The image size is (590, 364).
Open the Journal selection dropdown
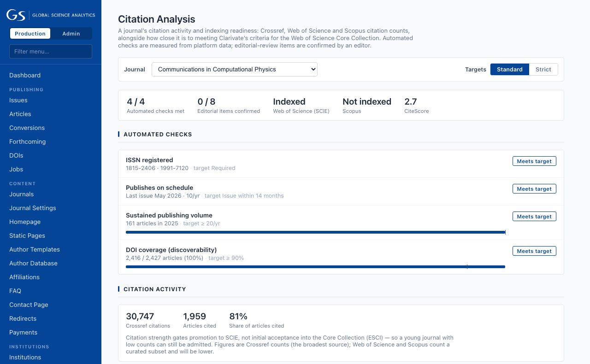(x=235, y=69)
